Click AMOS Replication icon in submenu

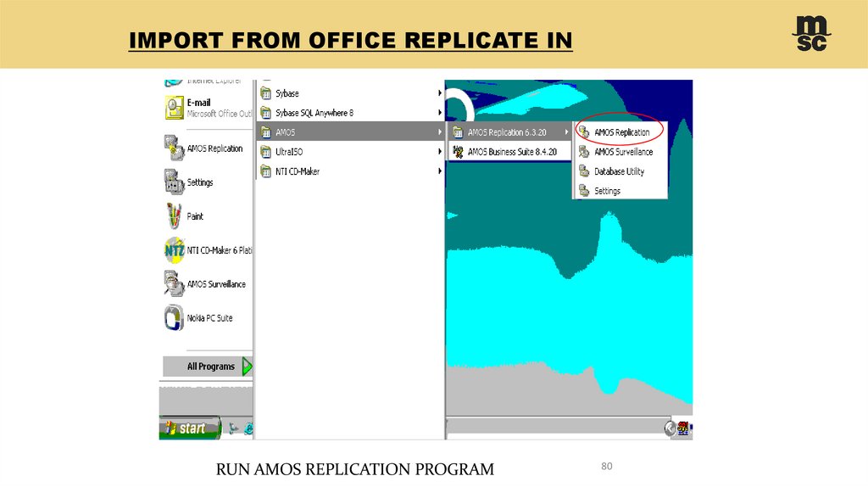[584, 132]
